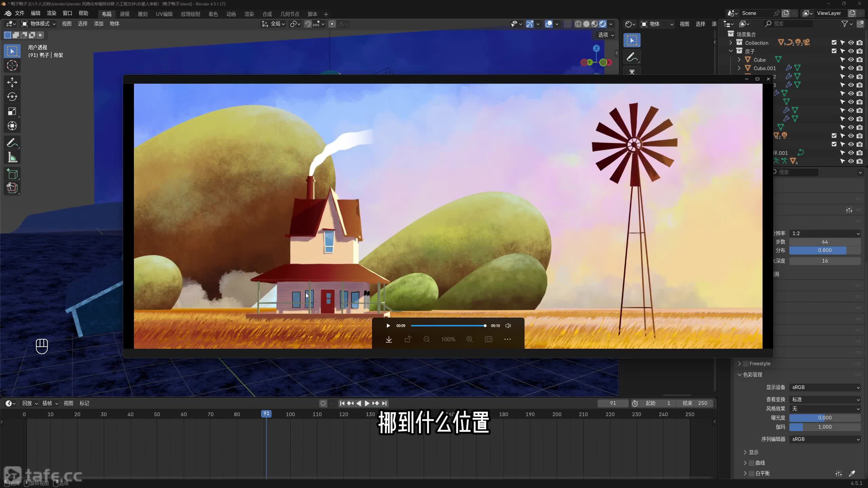Screen dimensions: 868x488
Task: Select the Rotate tool
Action: tap(12, 97)
